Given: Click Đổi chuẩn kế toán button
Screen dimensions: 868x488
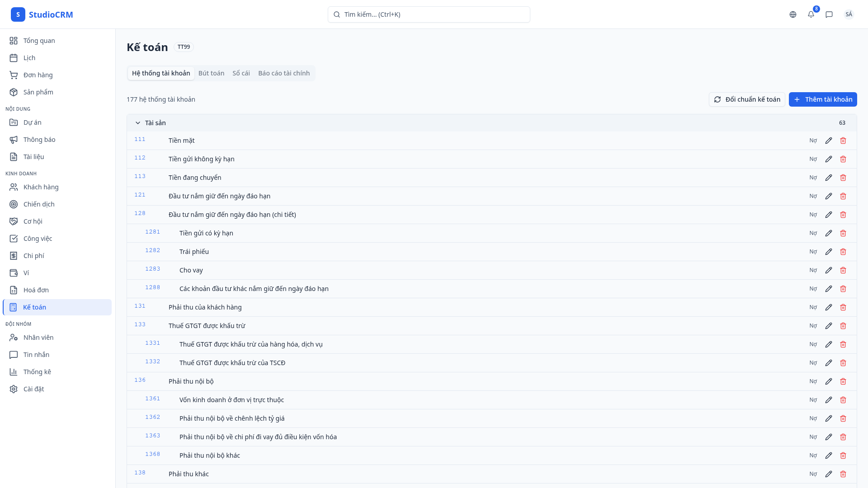Looking at the screenshot, I should [x=747, y=99].
